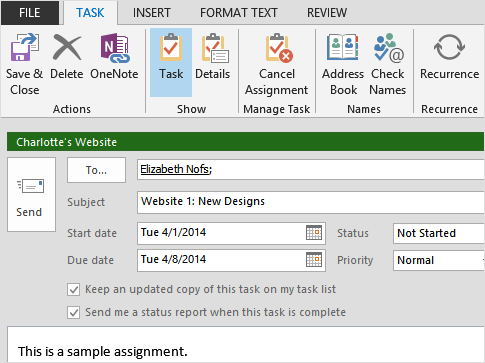Open the FILE tab
Image resolution: width=485 pixels, height=363 pixels.
(30, 13)
